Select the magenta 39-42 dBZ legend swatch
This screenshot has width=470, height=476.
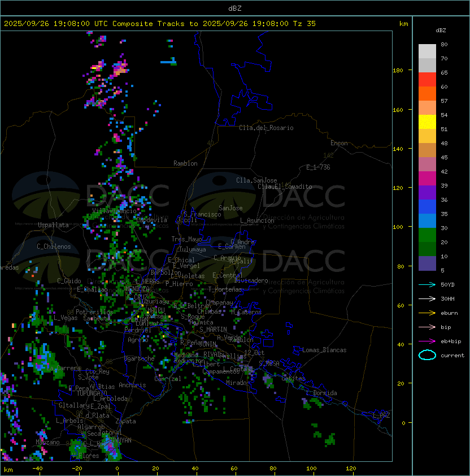(427, 179)
